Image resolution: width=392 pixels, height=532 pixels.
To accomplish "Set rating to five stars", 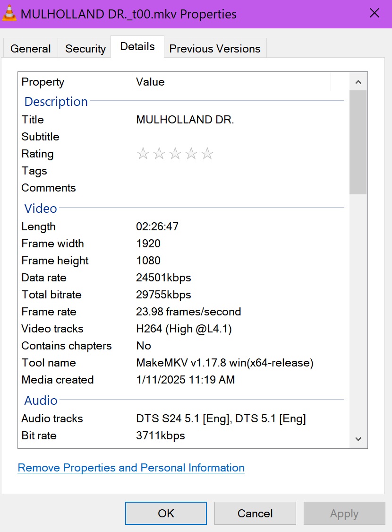I will click(207, 154).
